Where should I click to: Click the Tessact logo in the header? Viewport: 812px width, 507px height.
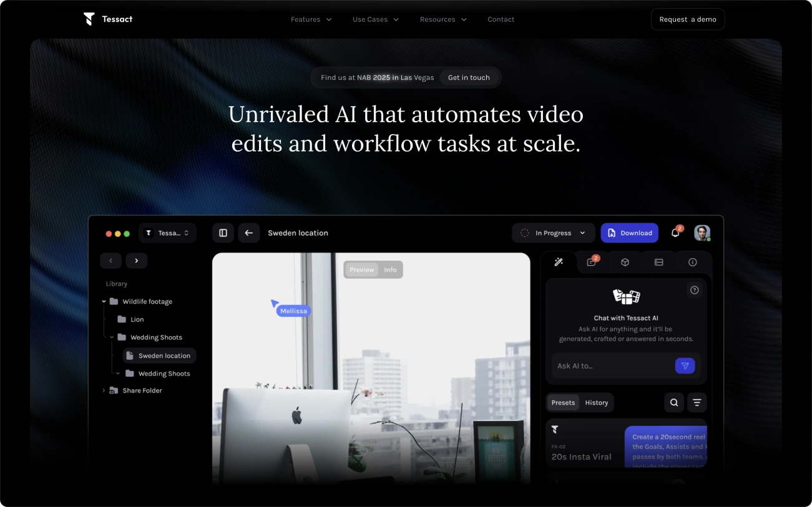(108, 19)
